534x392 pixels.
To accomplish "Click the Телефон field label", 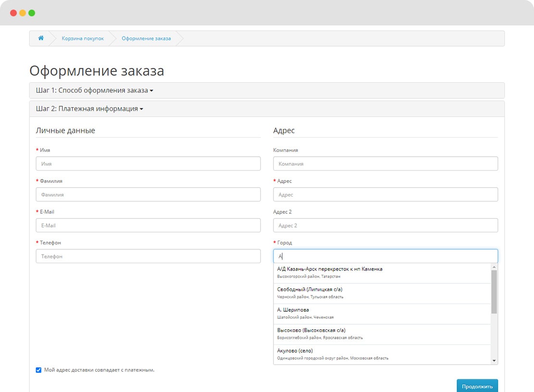I will tap(50, 243).
